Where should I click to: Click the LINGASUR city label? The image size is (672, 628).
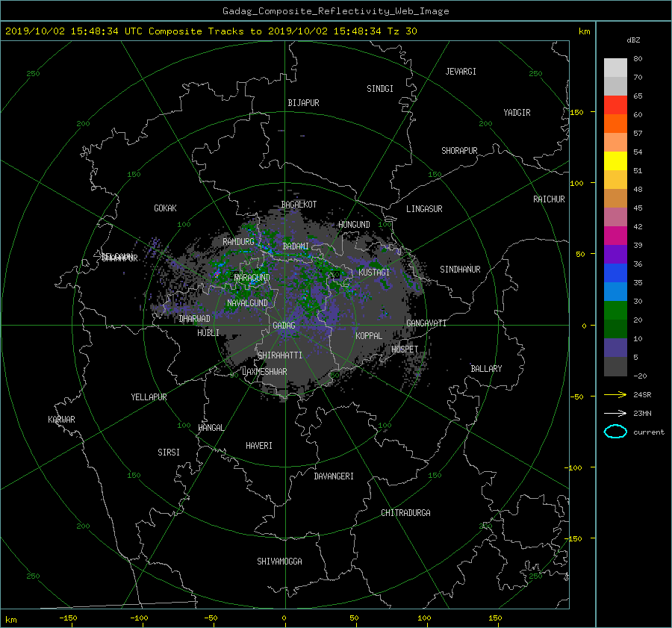(424, 209)
